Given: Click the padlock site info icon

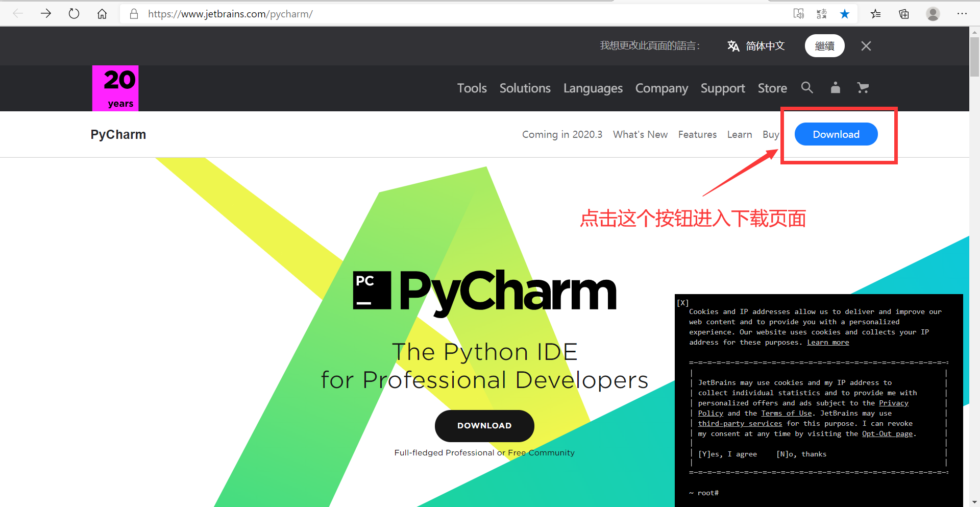Looking at the screenshot, I should tap(134, 14).
